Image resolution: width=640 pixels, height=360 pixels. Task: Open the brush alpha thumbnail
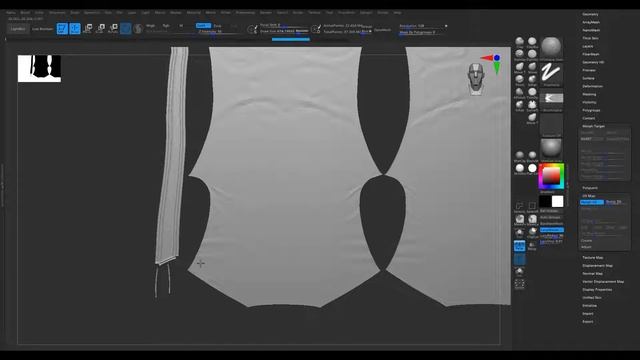pyautogui.click(x=551, y=99)
